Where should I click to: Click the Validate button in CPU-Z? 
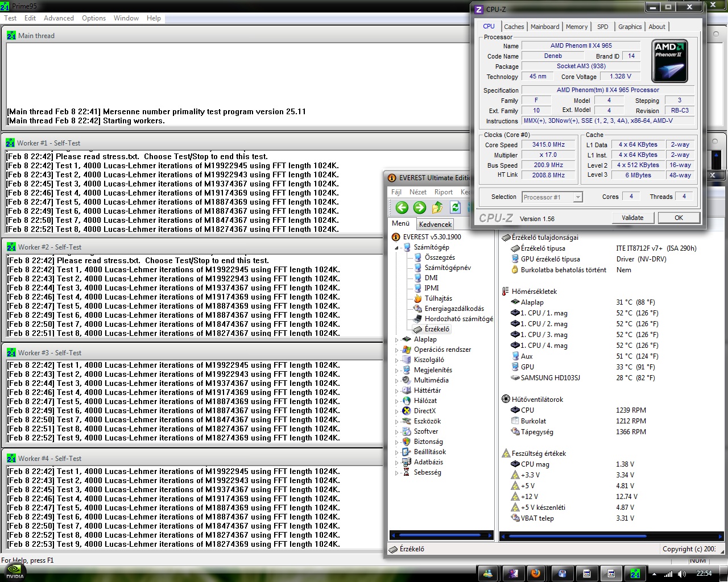(632, 218)
